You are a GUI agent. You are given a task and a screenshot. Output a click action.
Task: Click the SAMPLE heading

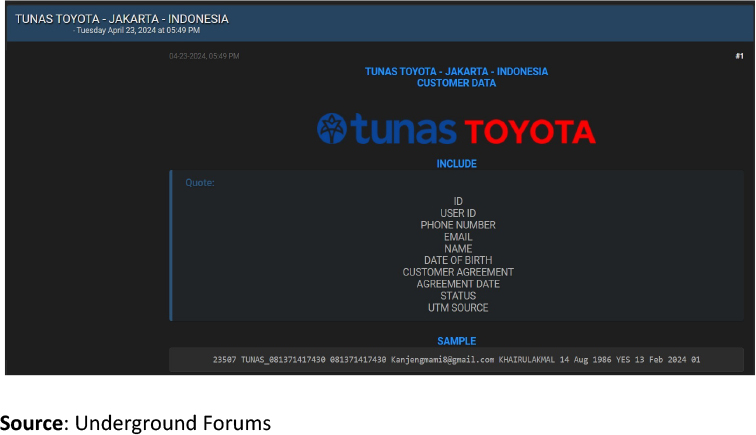pos(456,341)
